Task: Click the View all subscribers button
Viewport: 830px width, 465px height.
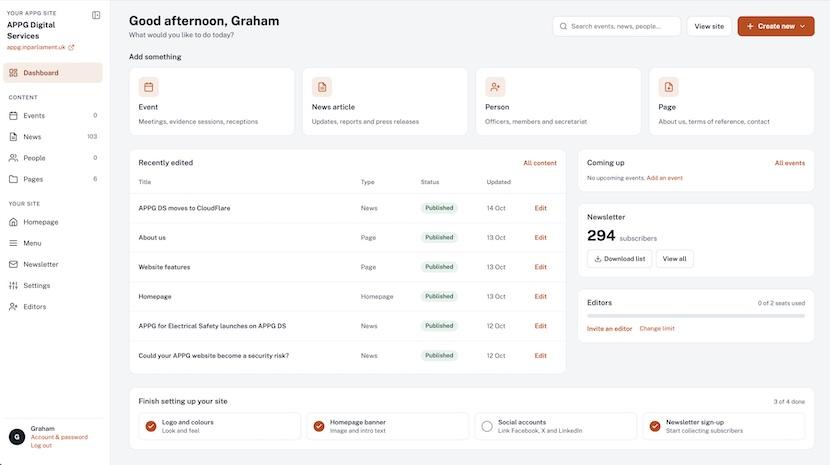Action: click(674, 259)
